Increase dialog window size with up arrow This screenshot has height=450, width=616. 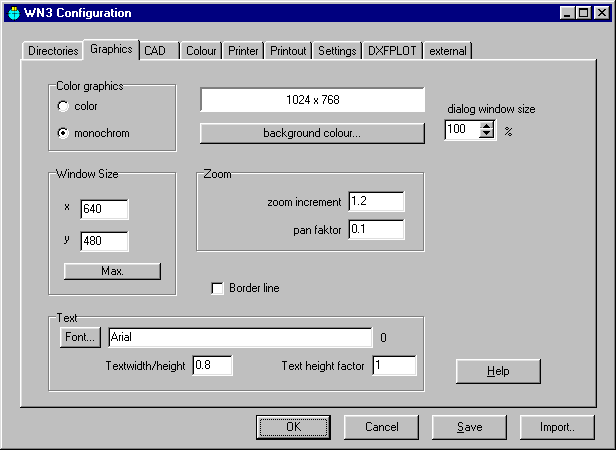487,125
